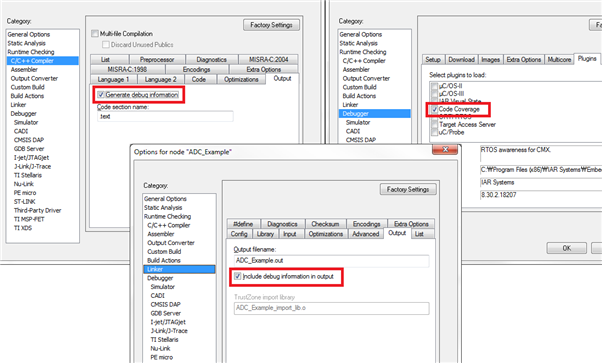Select GDB Server in linker dialog list

click(x=165, y=313)
